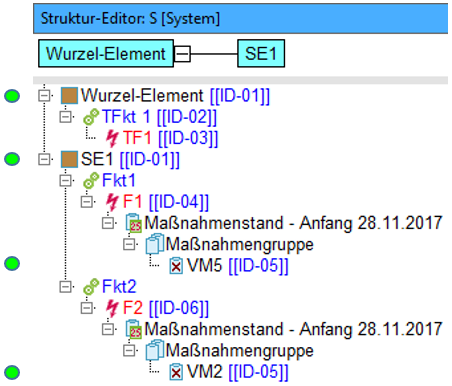This screenshot has height=386, width=452.
Task: Click the red lightning icon of TF1
Action: click(x=112, y=138)
